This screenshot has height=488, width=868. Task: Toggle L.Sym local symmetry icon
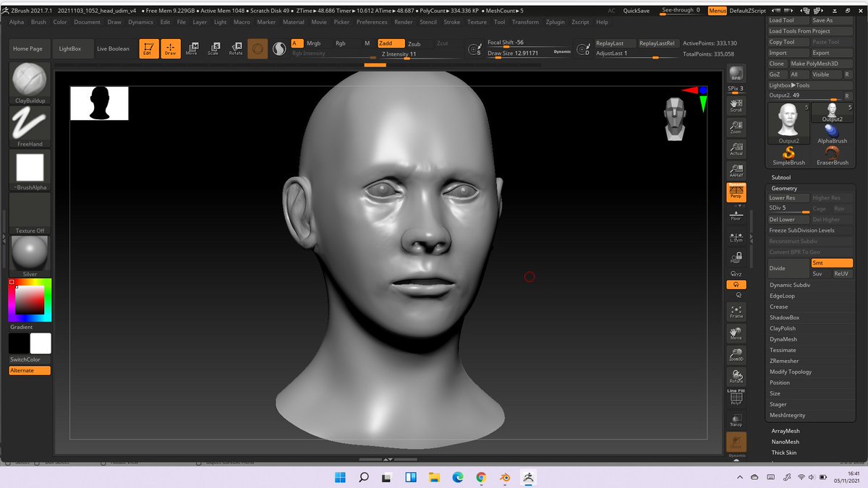736,236
